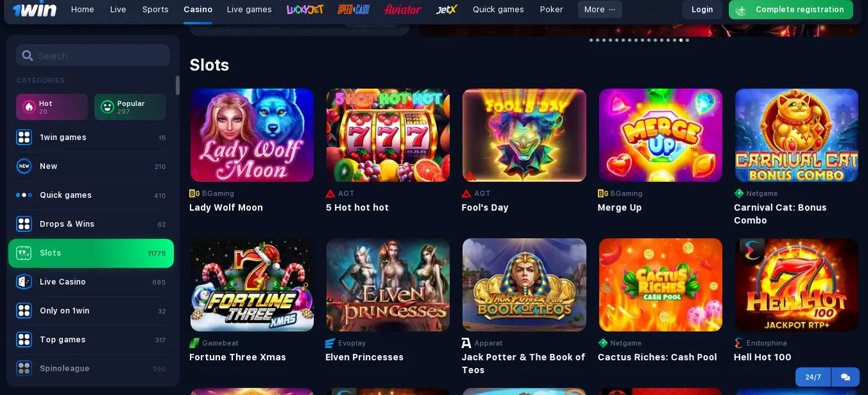This screenshot has height=395, width=868.
Task: Click the Login button
Action: (x=702, y=10)
